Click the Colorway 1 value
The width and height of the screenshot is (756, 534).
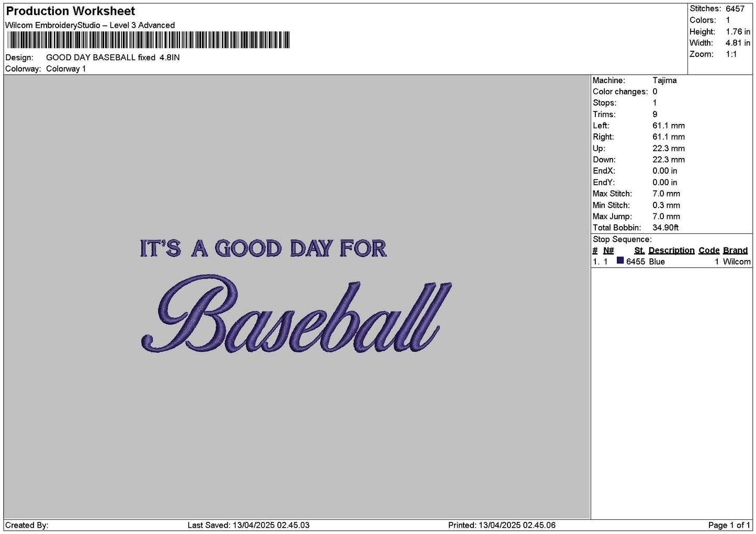(x=66, y=69)
